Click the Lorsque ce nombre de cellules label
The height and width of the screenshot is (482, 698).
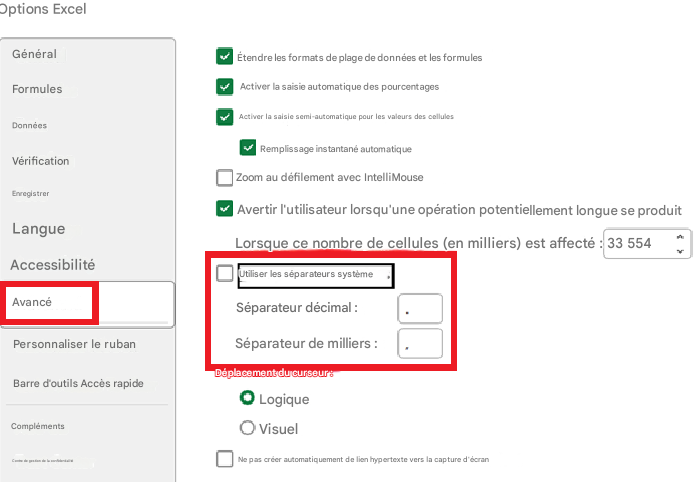tap(418, 243)
